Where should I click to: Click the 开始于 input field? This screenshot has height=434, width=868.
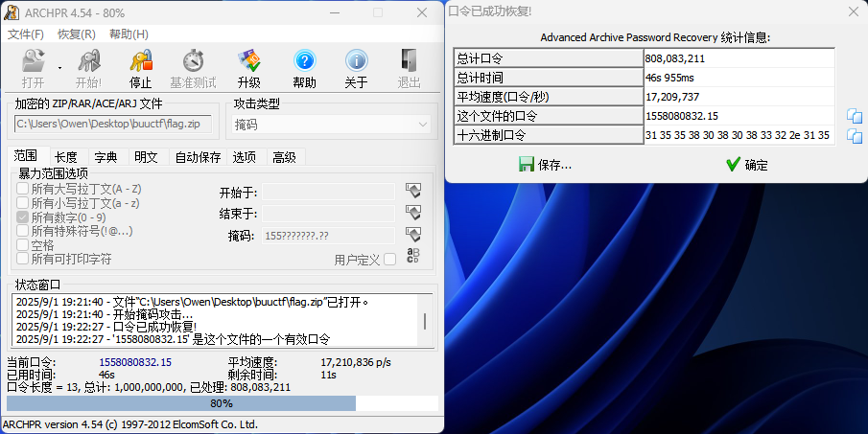[328, 193]
